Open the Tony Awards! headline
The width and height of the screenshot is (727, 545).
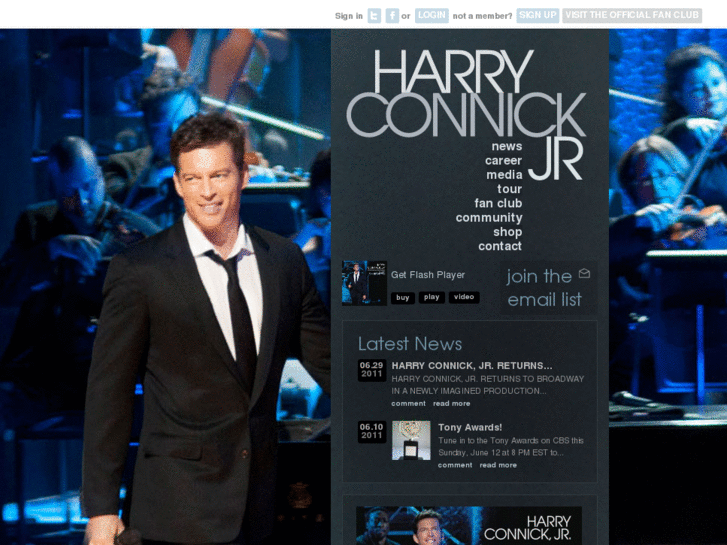[470, 428]
